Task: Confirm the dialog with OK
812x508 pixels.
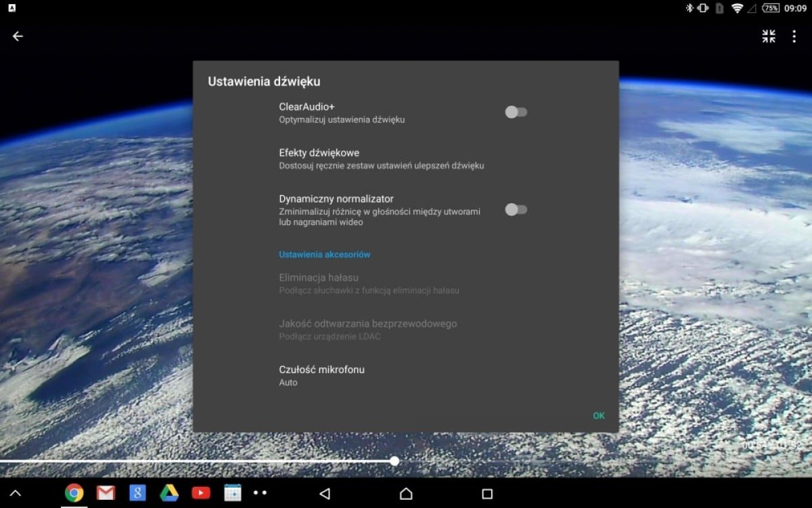Action: 599,416
